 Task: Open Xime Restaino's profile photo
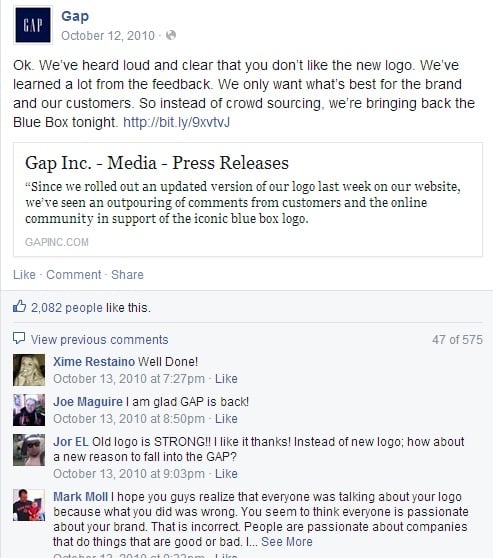coord(29,370)
